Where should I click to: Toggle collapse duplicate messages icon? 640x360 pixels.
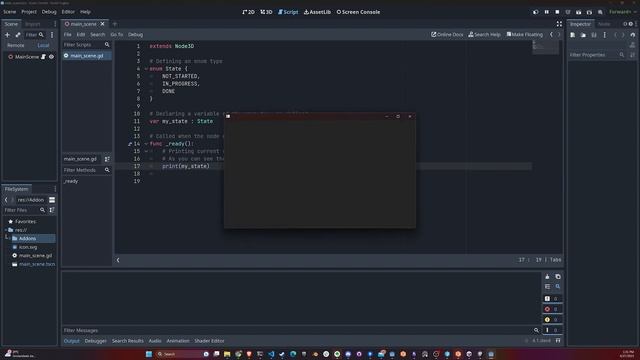point(547,287)
